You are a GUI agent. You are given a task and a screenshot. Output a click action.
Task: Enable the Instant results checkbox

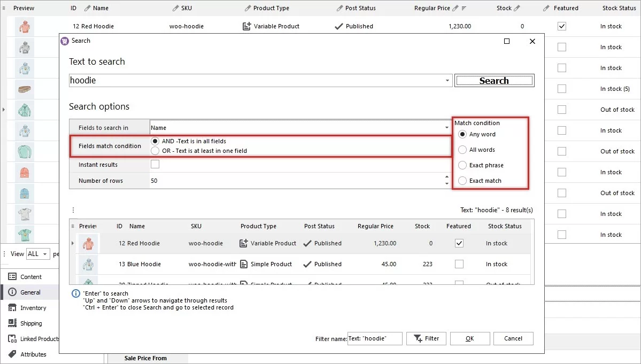(x=155, y=164)
